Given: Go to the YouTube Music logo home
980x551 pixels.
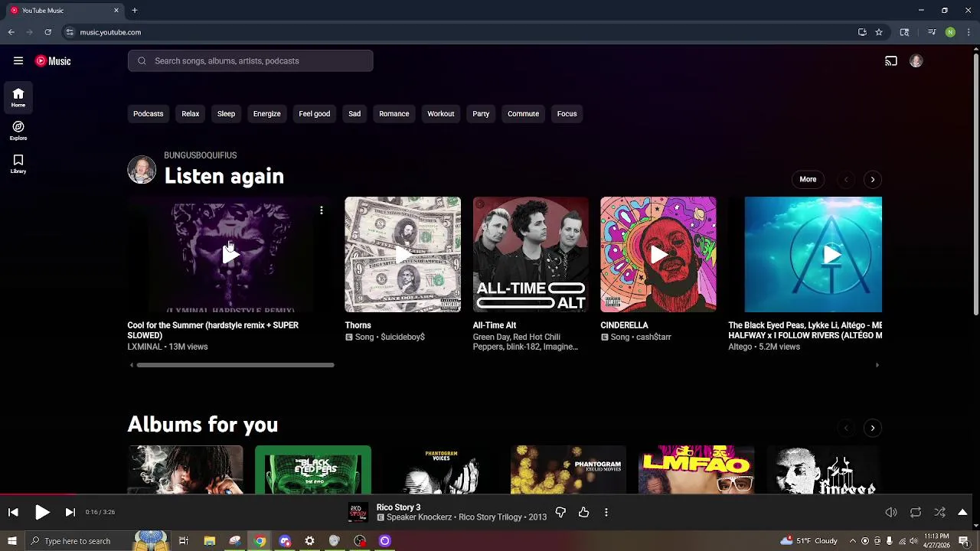Looking at the screenshot, I should pyautogui.click(x=53, y=61).
